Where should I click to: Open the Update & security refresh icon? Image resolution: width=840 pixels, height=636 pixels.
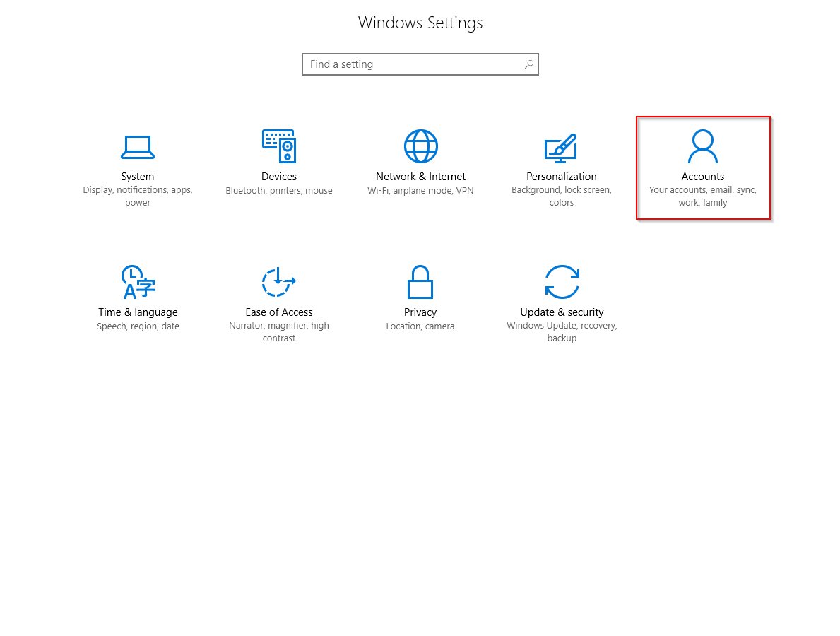[x=562, y=282]
